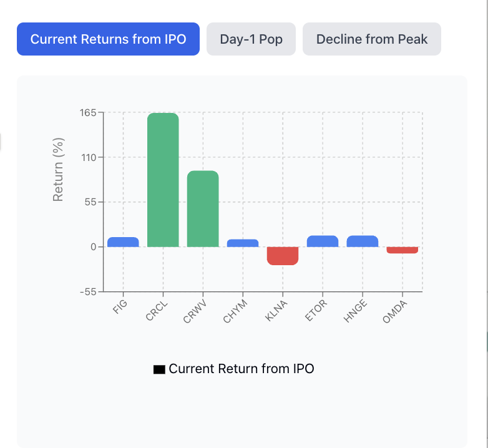Open the Decline from Peak tab
Image resolution: width=488 pixels, height=448 pixels.
point(372,39)
